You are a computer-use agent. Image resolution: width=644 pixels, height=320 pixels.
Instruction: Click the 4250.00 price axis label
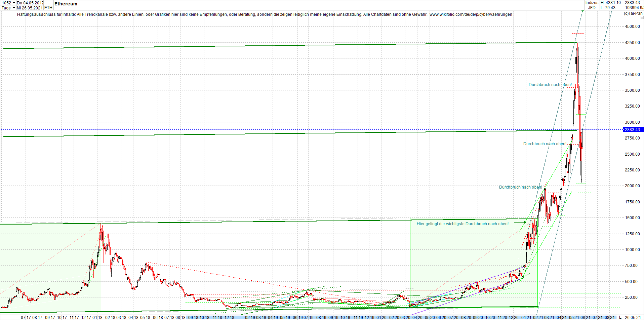[x=633, y=43]
